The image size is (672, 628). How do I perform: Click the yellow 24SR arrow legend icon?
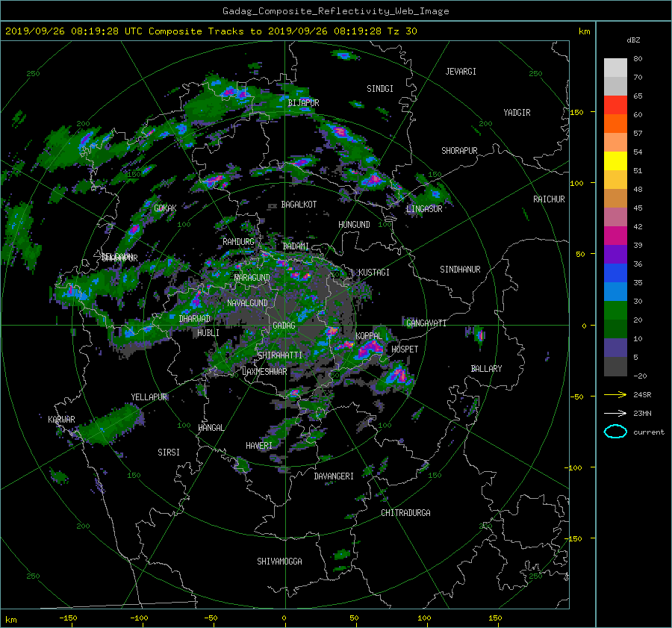coord(615,394)
